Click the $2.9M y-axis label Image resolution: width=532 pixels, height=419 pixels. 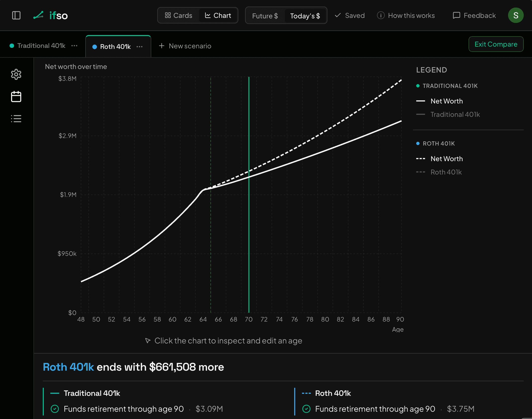point(67,136)
